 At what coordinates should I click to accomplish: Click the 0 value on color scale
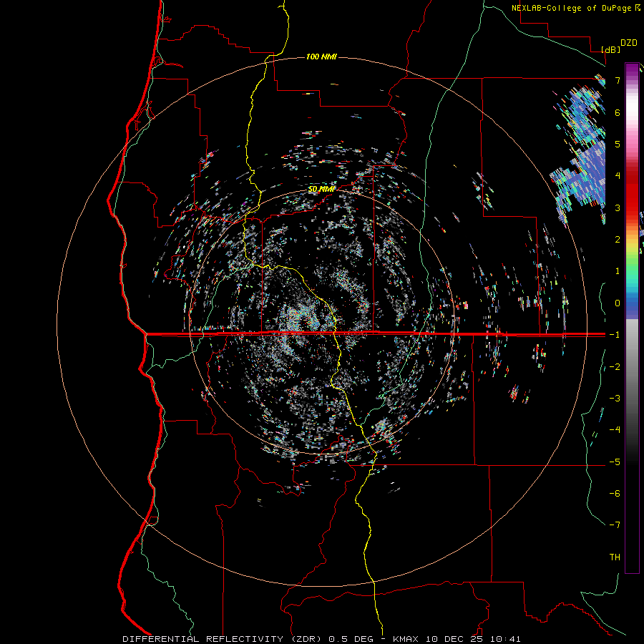pos(618,303)
